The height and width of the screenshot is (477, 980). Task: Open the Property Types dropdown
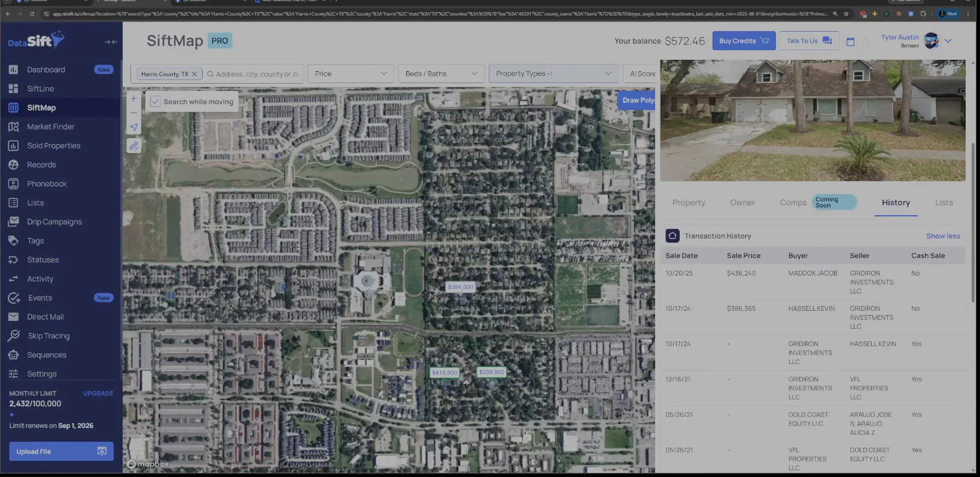(x=553, y=74)
